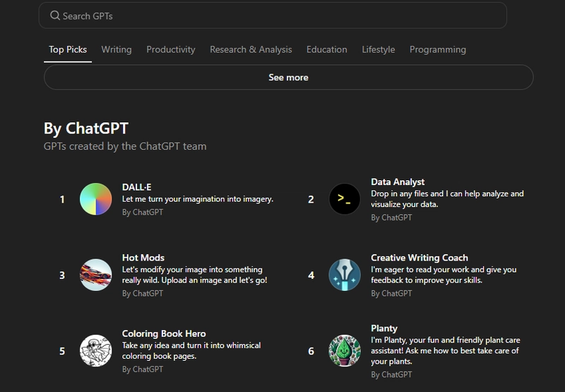Click 'By ChatGPT' under Hot Mods
This screenshot has height=392, width=565.
[x=143, y=294]
